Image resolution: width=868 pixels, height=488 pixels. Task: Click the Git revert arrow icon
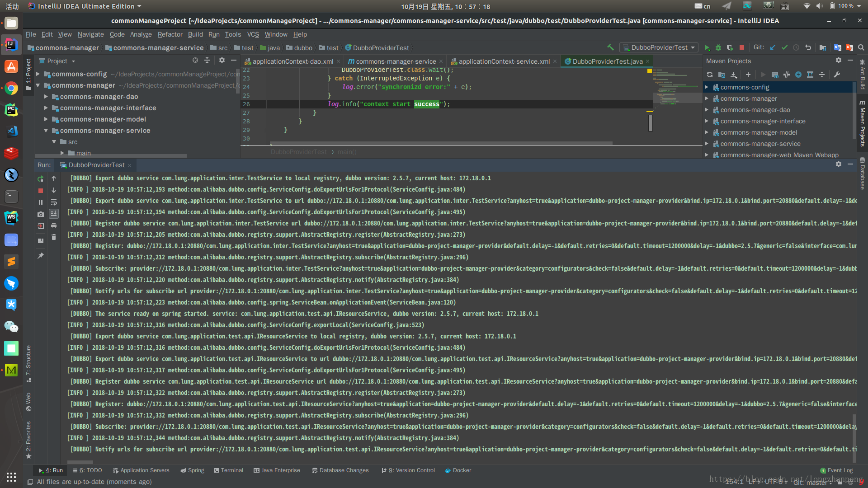808,47
